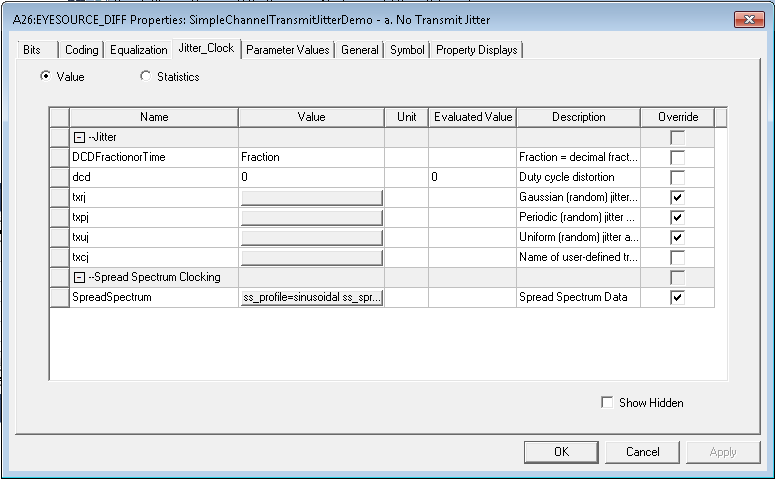Open the Symbol tab

(x=407, y=50)
